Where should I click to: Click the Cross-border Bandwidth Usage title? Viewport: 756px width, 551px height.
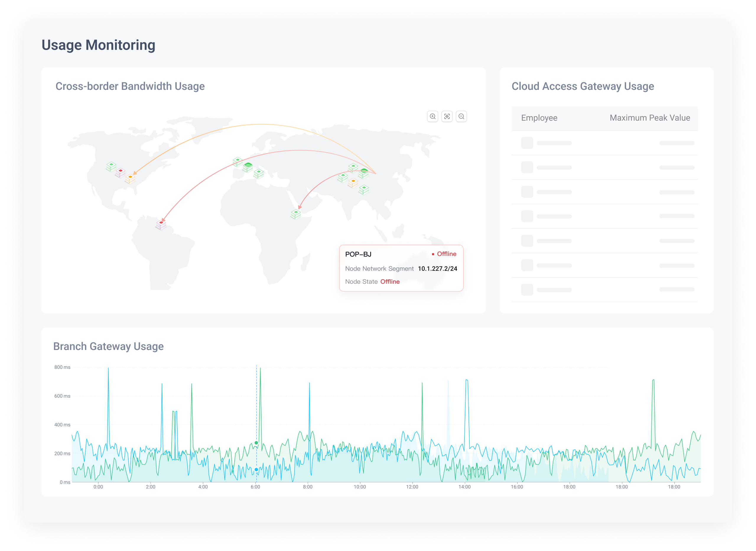pyautogui.click(x=130, y=86)
